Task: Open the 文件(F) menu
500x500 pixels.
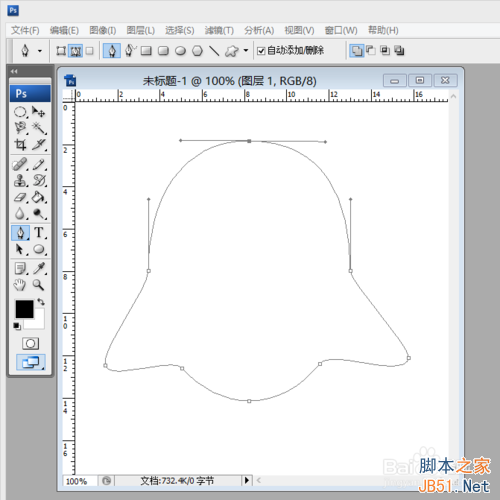Action: [25, 30]
